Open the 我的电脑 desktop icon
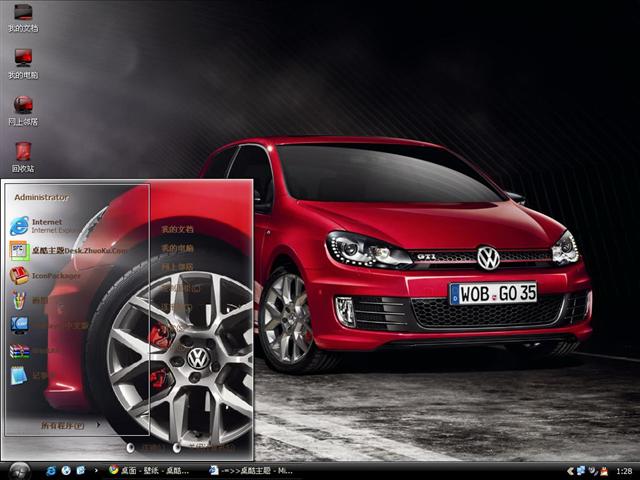This screenshot has height=480, width=640. [23, 64]
